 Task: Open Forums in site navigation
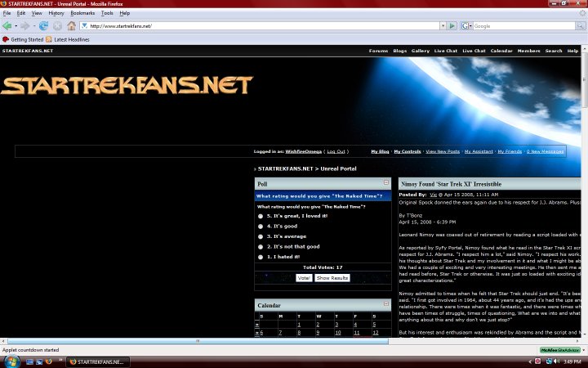point(378,51)
